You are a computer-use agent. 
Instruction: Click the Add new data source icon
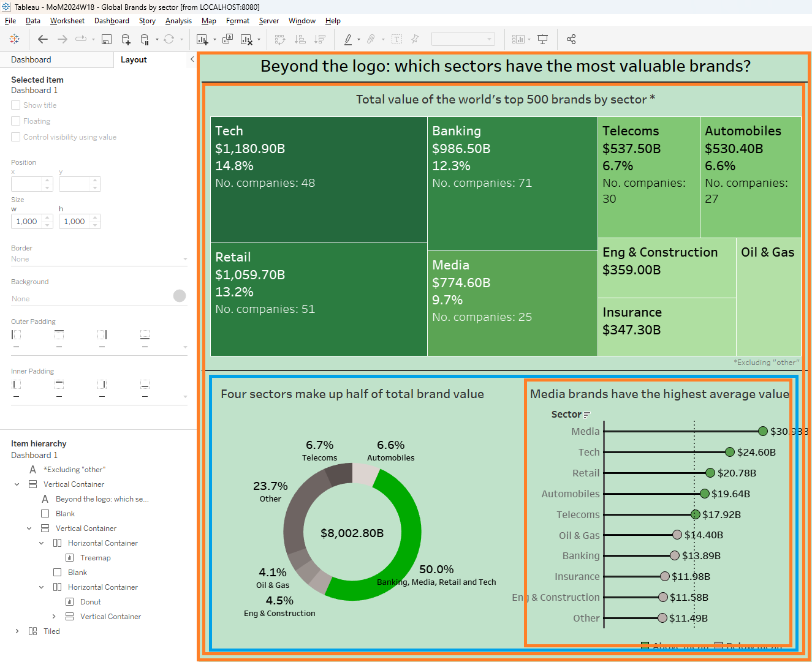[x=126, y=39]
